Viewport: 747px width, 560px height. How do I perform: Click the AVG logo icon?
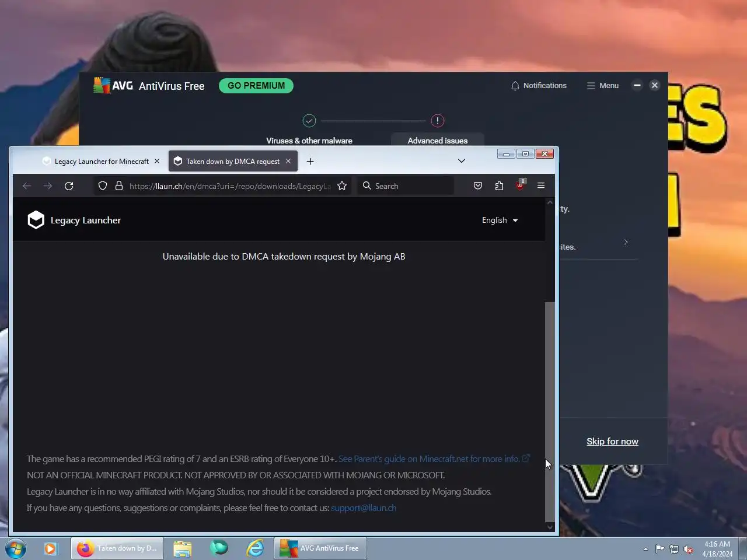102,85
